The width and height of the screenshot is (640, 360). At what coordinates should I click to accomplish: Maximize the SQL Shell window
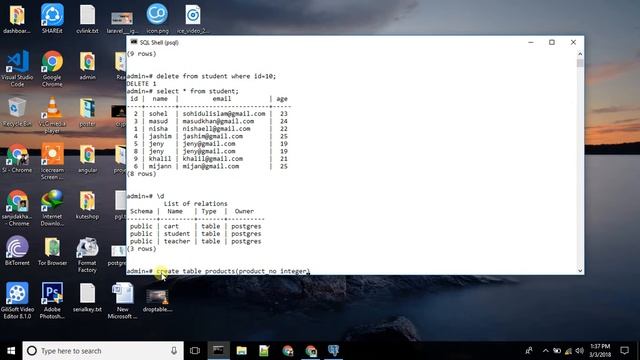pos(552,42)
